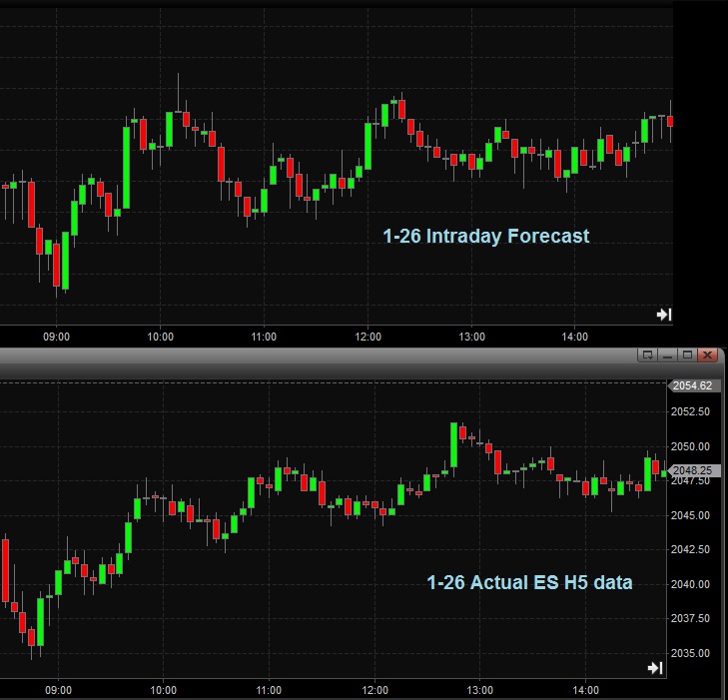The height and width of the screenshot is (700, 728).
Task: Select the '1-26 Intraday Forecast' text annotation
Action: click(485, 237)
